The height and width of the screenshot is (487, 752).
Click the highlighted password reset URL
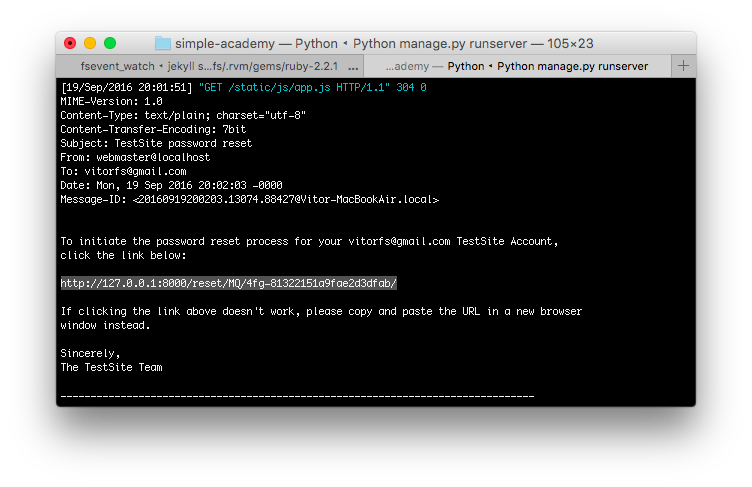pos(229,283)
